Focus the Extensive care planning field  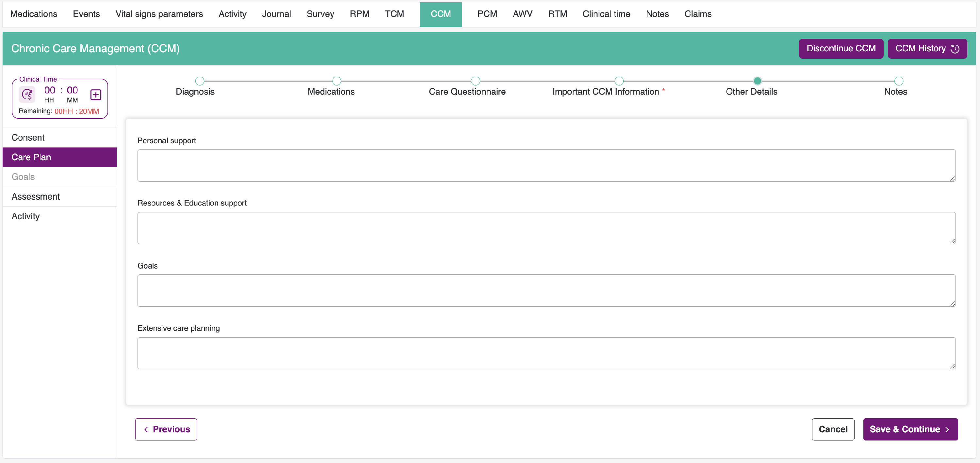click(x=546, y=353)
